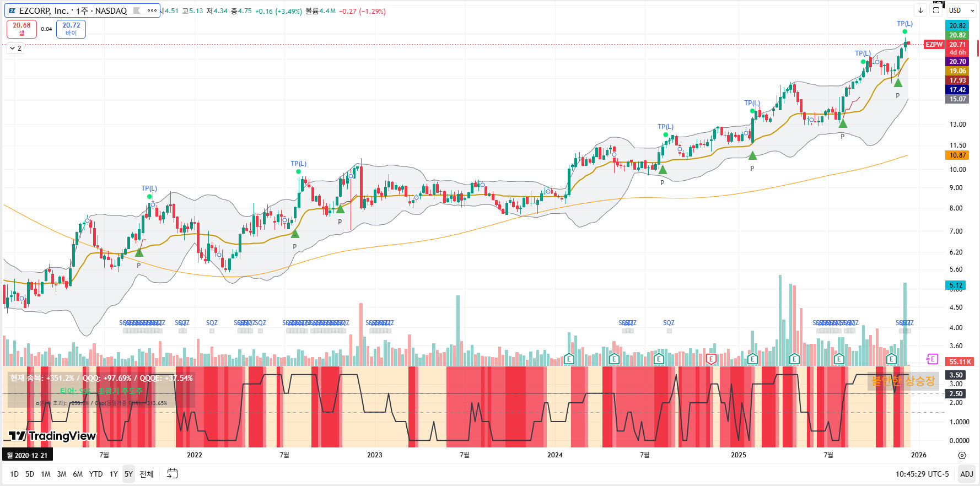Click the TradingView logo
The width and height of the screenshot is (980, 486).
point(52,436)
